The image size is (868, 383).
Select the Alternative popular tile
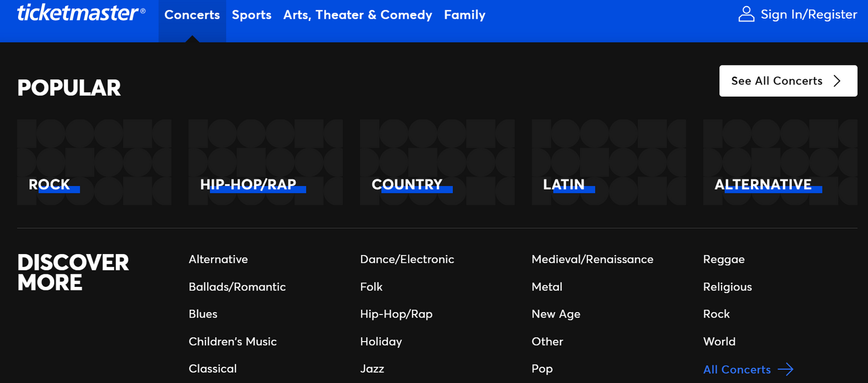[780, 162]
